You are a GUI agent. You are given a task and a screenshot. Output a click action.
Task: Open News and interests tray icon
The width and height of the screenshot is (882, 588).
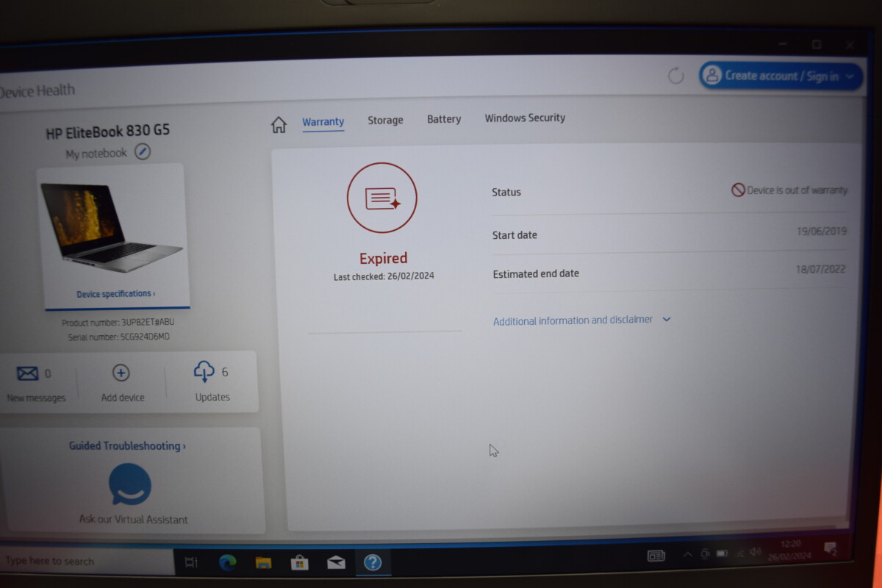tap(656, 556)
